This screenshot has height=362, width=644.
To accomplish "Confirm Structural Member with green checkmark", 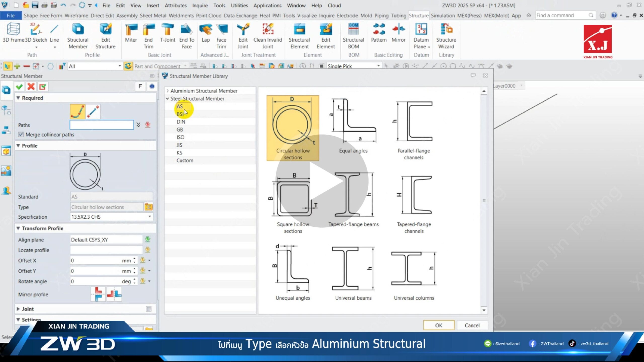I will (x=19, y=86).
